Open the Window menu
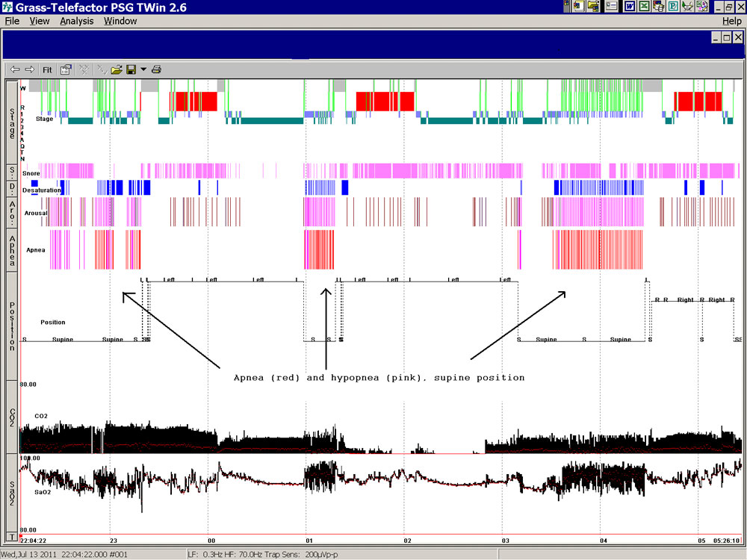 coord(120,21)
